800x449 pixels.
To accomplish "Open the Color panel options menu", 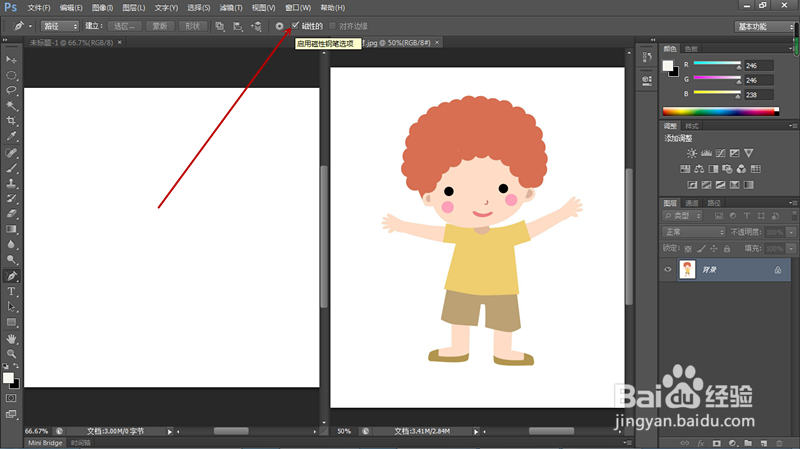I will point(791,49).
